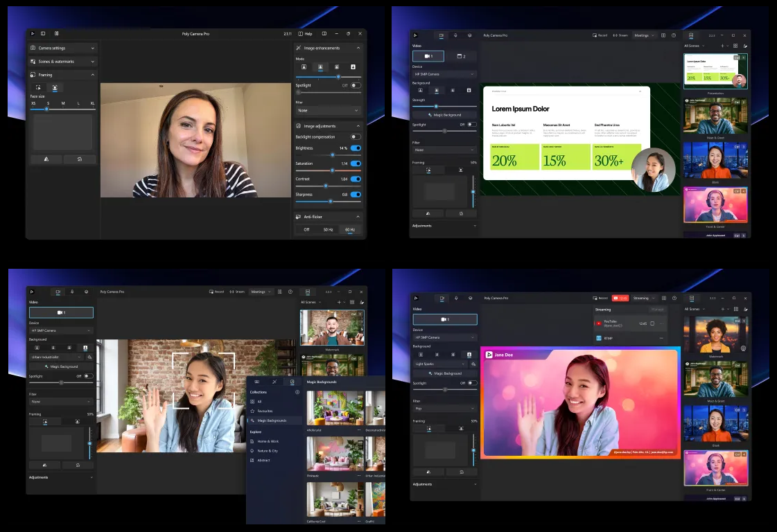Expand the Camera settings section

(x=62, y=48)
